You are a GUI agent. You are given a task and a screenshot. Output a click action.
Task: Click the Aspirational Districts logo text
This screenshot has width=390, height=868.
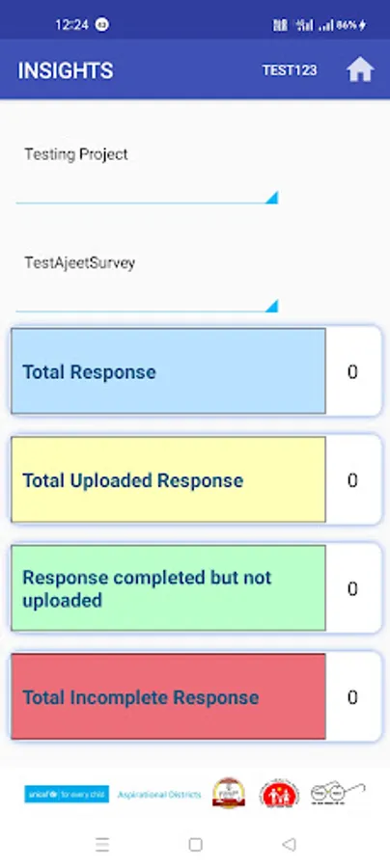point(159,795)
